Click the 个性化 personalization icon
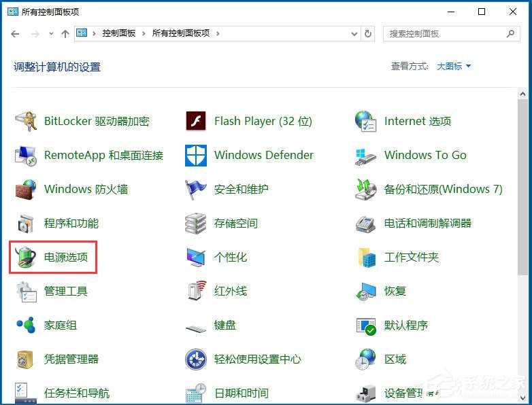 click(196, 257)
